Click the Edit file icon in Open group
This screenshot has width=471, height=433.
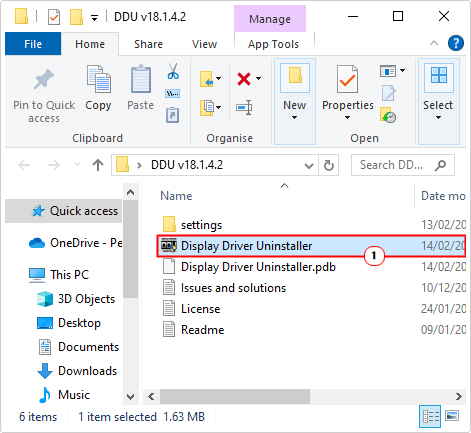pyautogui.click(x=388, y=93)
